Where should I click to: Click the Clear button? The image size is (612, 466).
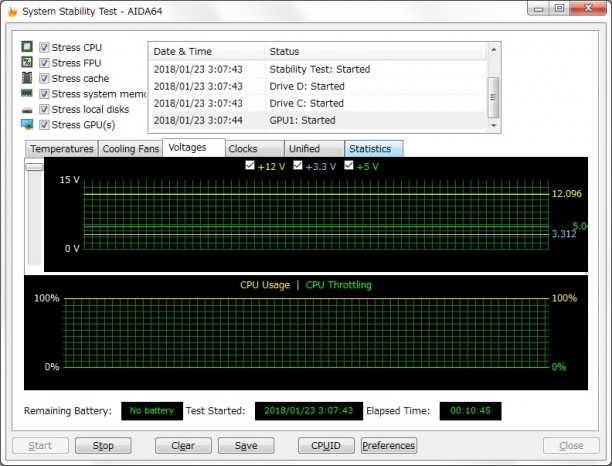tap(183, 445)
